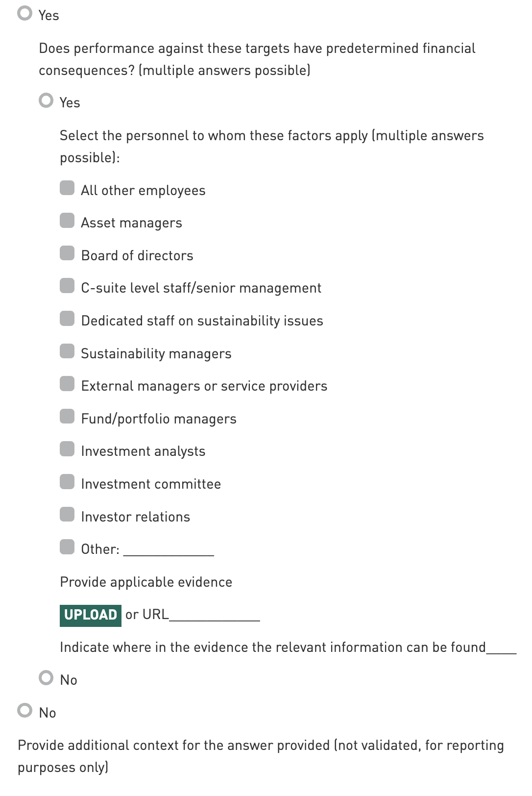This screenshot has height=796, width=532.
Task: Choose the bottom outer No radio button
Action: tap(24, 711)
